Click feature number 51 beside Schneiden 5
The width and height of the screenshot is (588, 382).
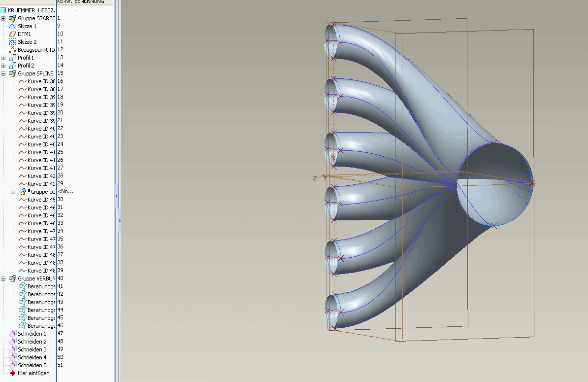click(61, 365)
